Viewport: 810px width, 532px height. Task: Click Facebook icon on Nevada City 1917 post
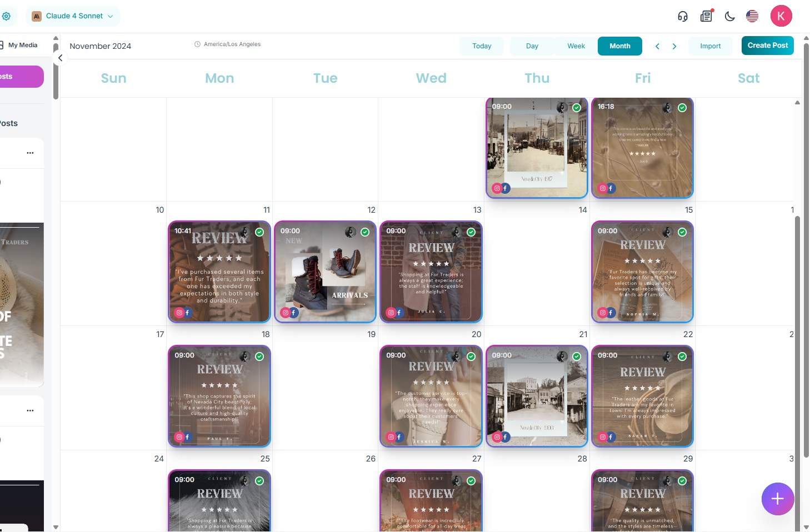pos(505,188)
